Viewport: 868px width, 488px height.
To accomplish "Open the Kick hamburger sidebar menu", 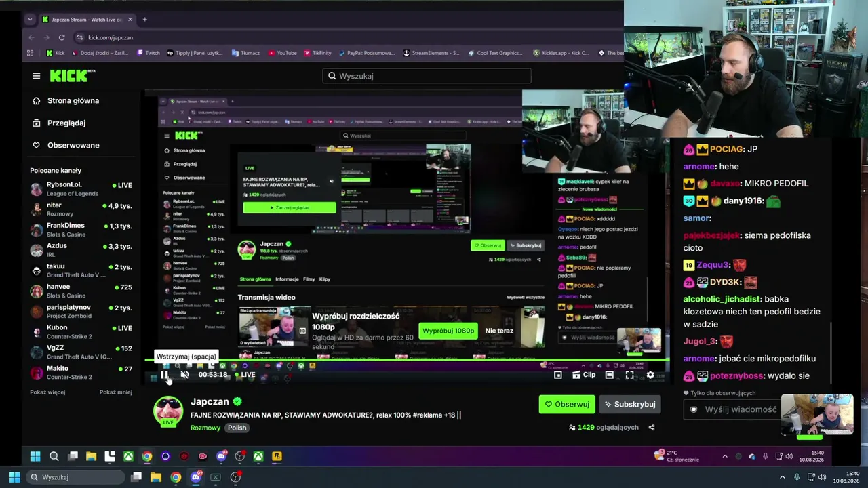I will click(x=36, y=76).
